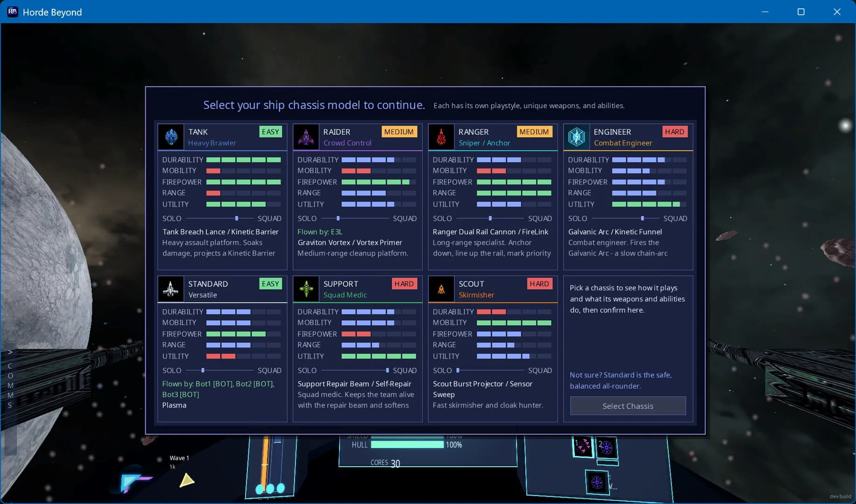Screen dimensions: 856x504
Task: Select the RANGER Sniper / Anchor title
Action: (x=484, y=137)
